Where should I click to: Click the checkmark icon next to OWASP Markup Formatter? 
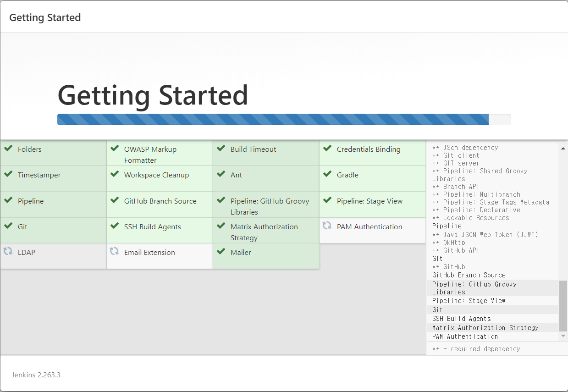(x=115, y=149)
